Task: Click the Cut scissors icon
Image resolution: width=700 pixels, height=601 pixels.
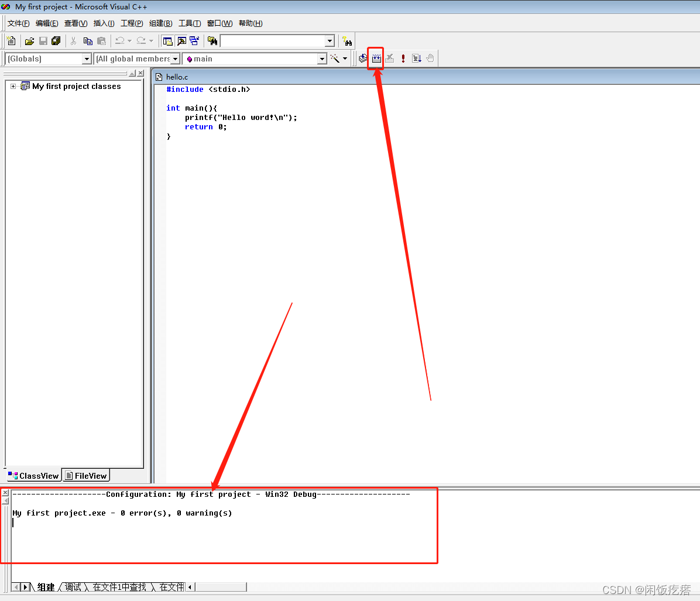Action: point(74,41)
